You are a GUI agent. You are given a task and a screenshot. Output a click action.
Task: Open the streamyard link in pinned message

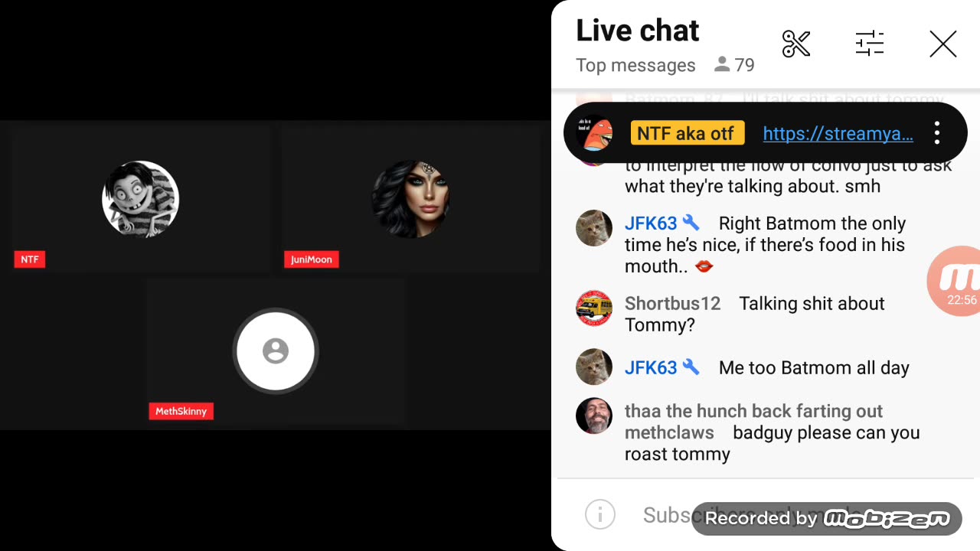(x=838, y=133)
